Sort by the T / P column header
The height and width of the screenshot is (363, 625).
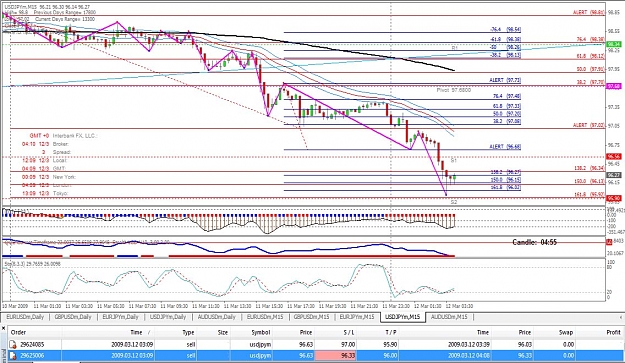391,332
